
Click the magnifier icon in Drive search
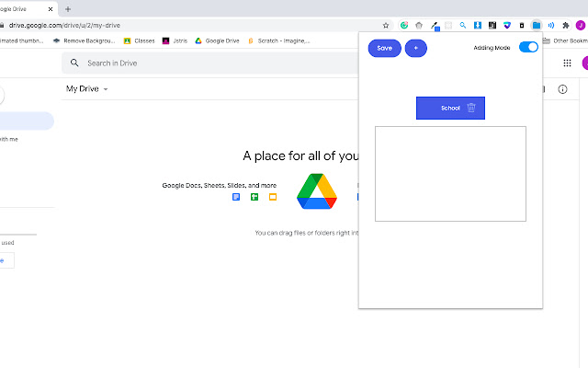(74, 63)
